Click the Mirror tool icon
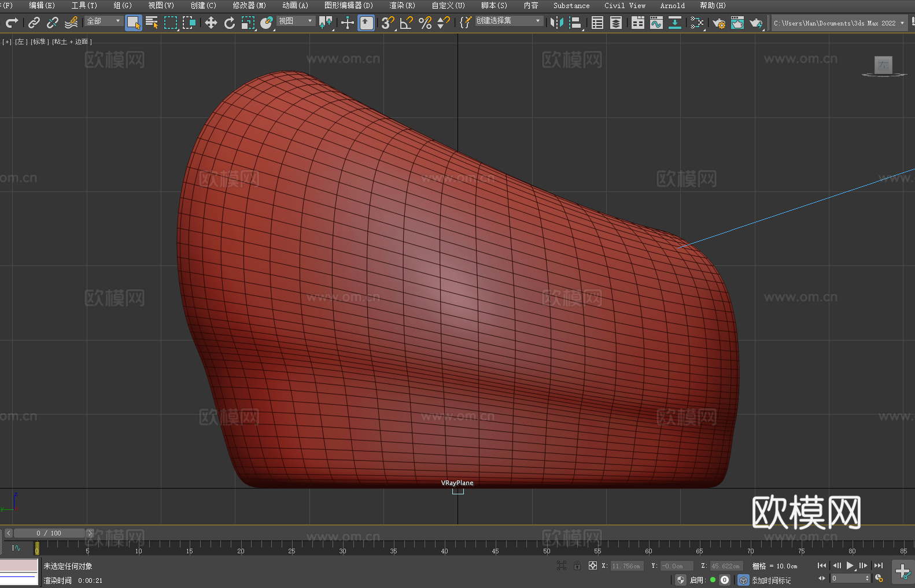915x588 pixels. [557, 23]
